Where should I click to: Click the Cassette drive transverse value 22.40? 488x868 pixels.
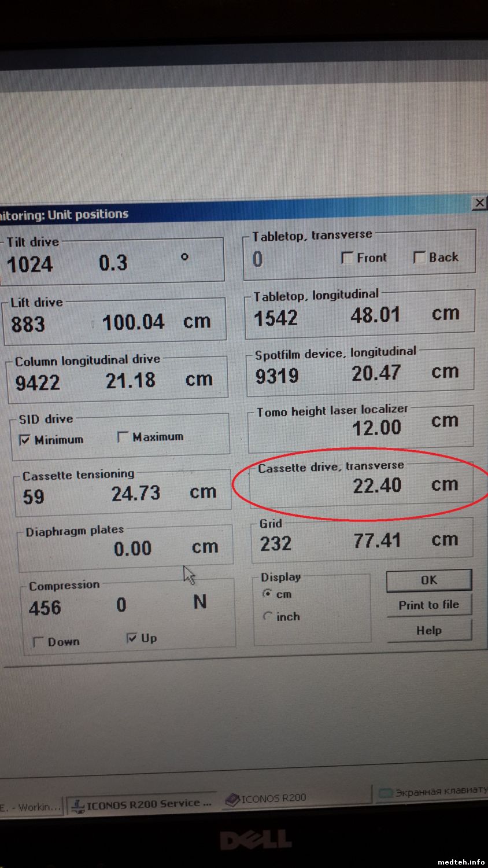[377, 486]
